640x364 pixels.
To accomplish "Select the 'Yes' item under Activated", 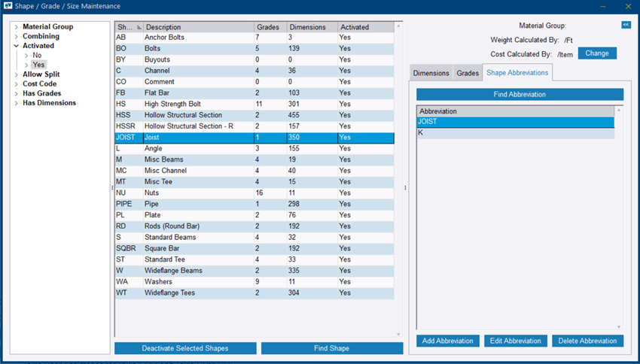I will 38,65.
